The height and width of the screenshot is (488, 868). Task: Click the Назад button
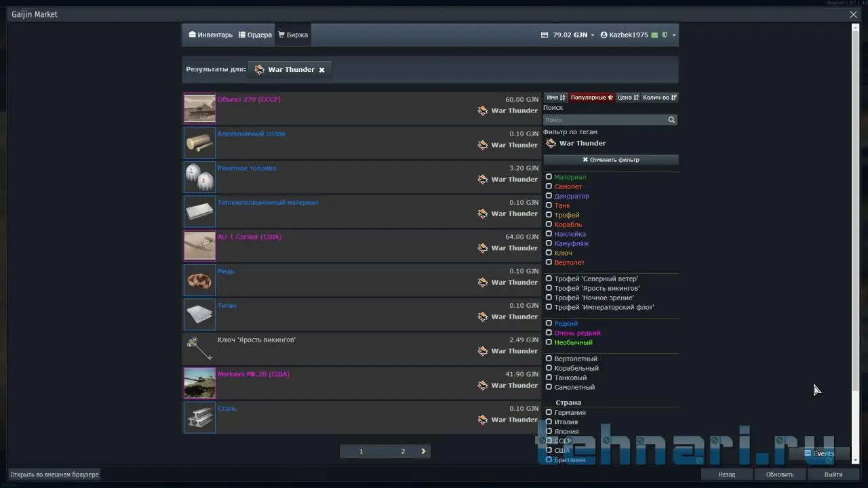(727, 474)
